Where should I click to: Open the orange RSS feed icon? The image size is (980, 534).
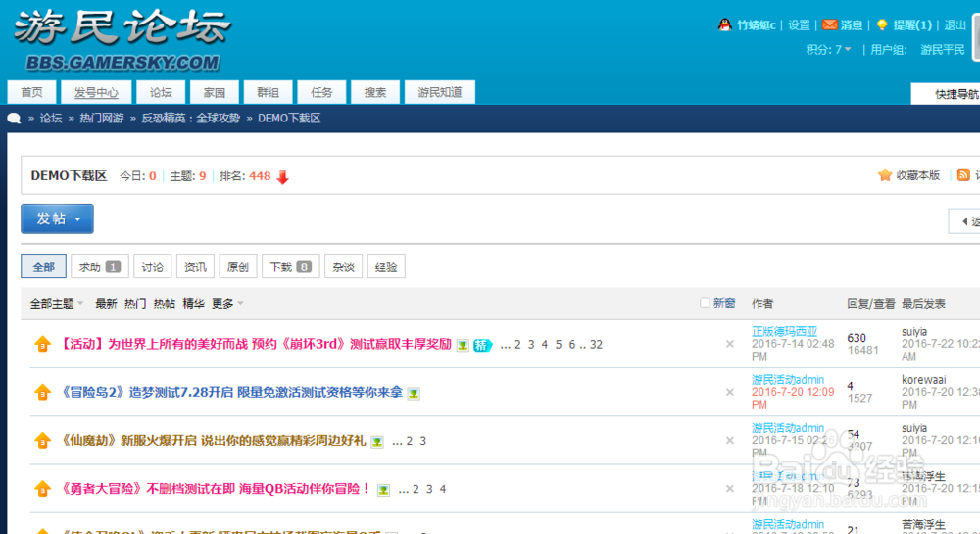(x=963, y=175)
